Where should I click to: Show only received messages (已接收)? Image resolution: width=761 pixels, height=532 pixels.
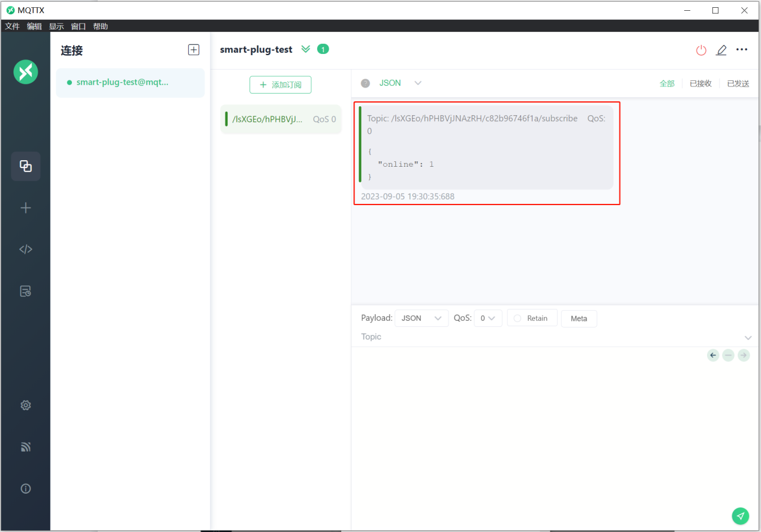pos(700,84)
